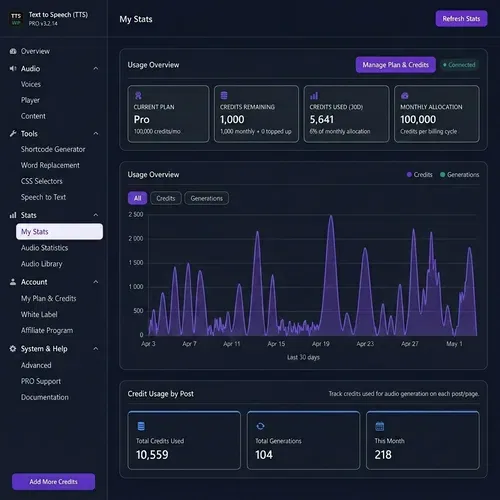Open the Overview page

coord(35,51)
